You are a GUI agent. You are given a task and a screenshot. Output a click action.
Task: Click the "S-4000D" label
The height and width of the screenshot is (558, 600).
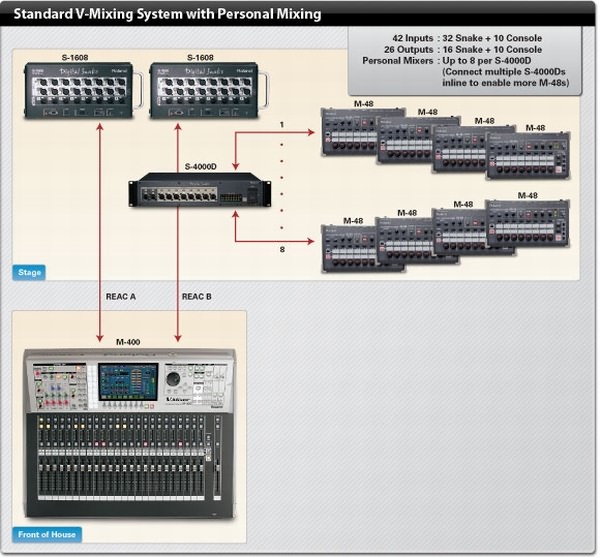201,166
